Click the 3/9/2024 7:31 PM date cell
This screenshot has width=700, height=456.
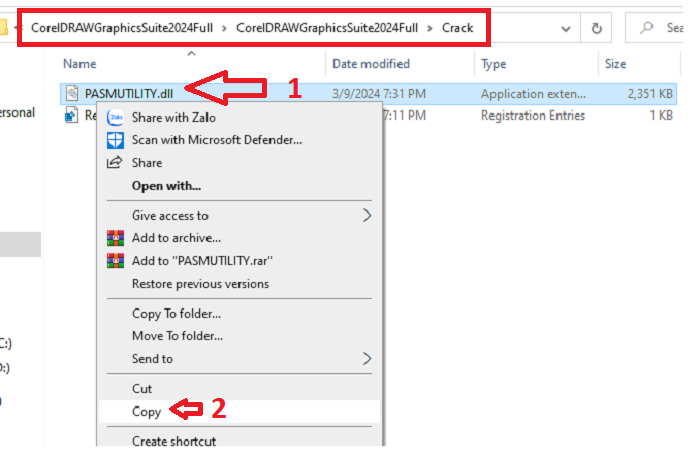click(x=379, y=94)
